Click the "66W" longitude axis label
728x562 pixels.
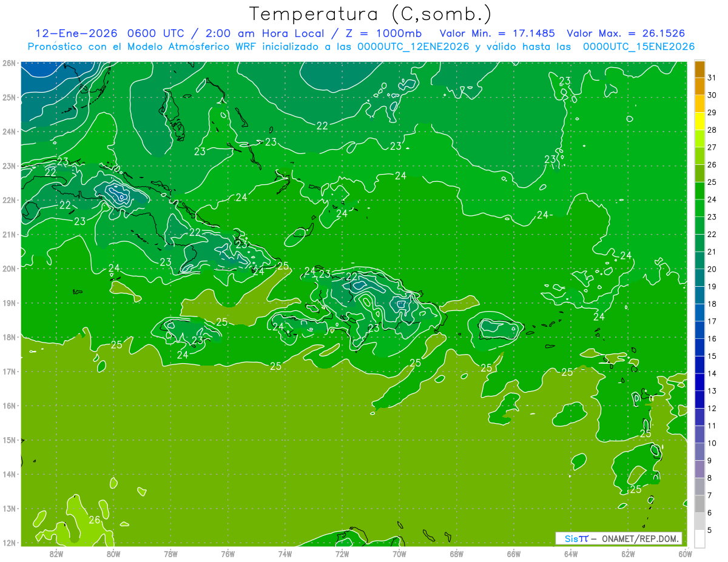[x=513, y=554]
